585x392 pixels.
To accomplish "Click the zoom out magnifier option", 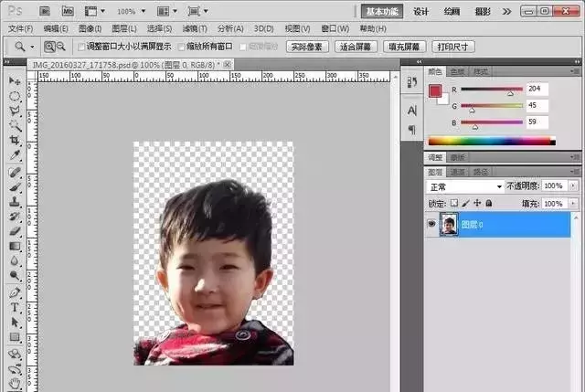I will pos(61,47).
